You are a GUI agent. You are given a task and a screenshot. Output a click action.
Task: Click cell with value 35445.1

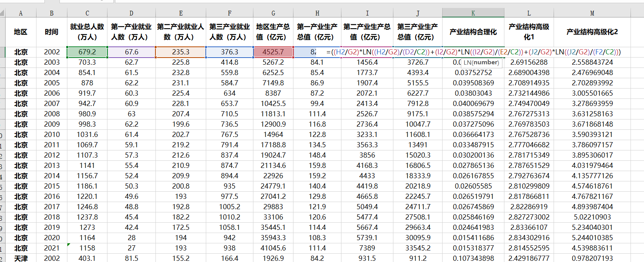[x=273, y=227]
